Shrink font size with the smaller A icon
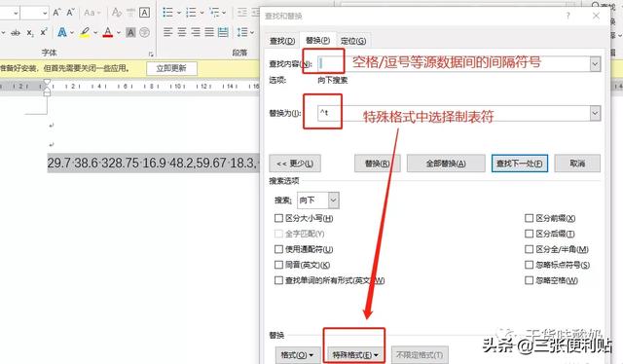623x364 pixels. coord(70,13)
